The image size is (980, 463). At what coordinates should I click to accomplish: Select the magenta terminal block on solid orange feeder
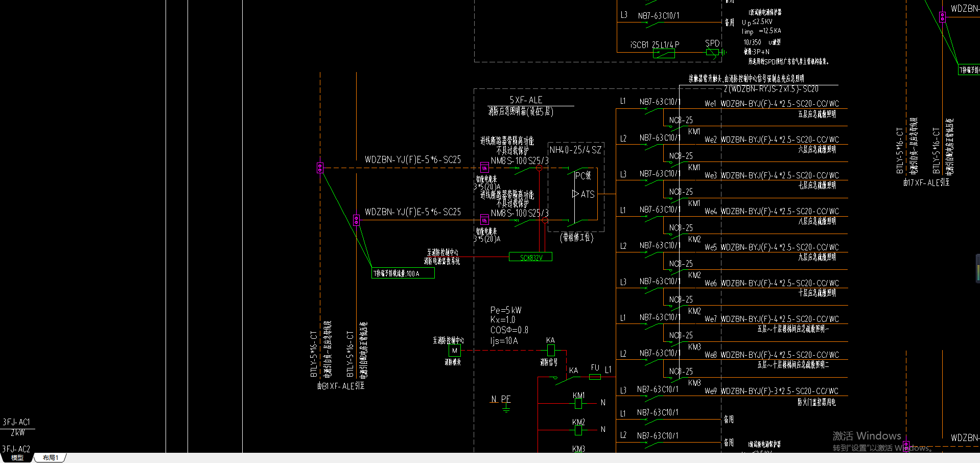356,220
